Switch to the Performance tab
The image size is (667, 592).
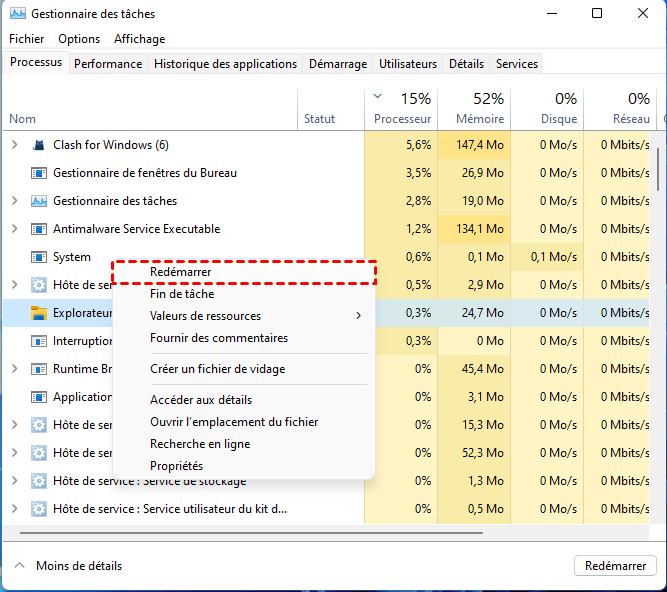click(108, 64)
